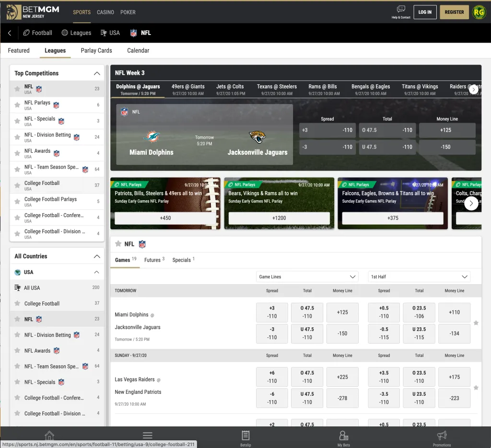Screen dimensions: 491x448
Task: Open the hamburger menu in bottom bar
Action: point(148,436)
